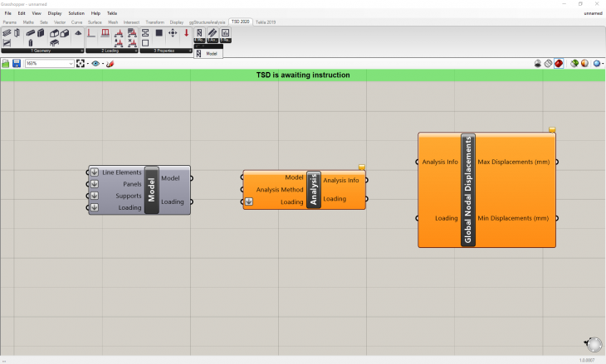Activate the sketch pencil tool on canvas toolbar

[x=110, y=63]
